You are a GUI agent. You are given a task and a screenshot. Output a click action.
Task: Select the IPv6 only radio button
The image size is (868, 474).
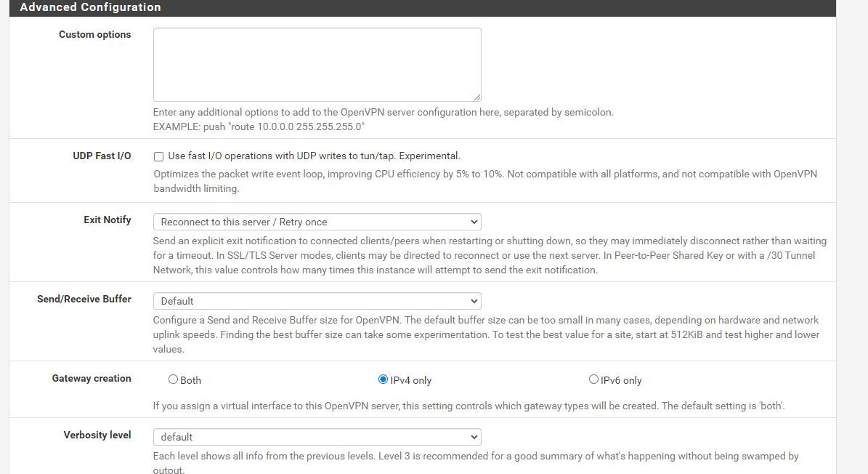[593, 379]
